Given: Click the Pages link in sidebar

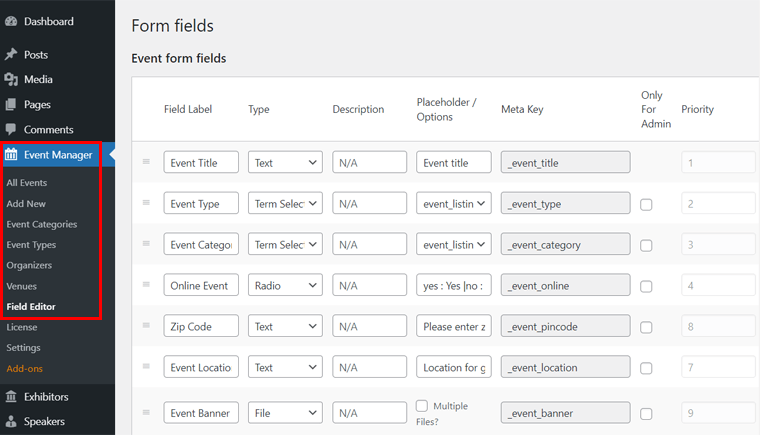Looking at the screenshot, I should click(37, 104).
